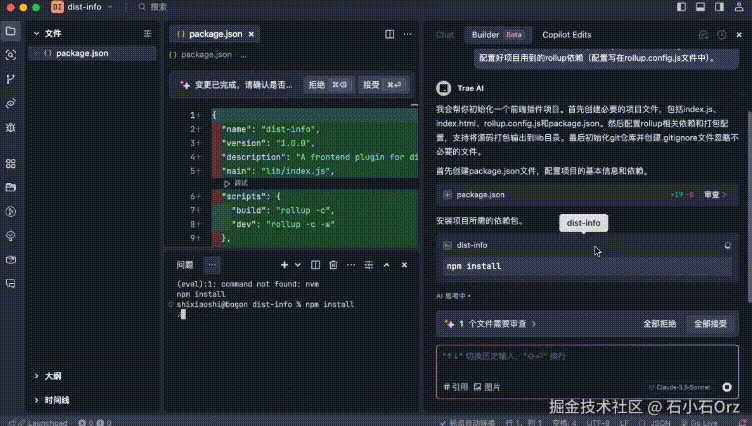Click the 'shixiaoshi@bogon dist-info % npm install' terminal line
Viewport: 752px width, 426px height.
coord(265,304)
